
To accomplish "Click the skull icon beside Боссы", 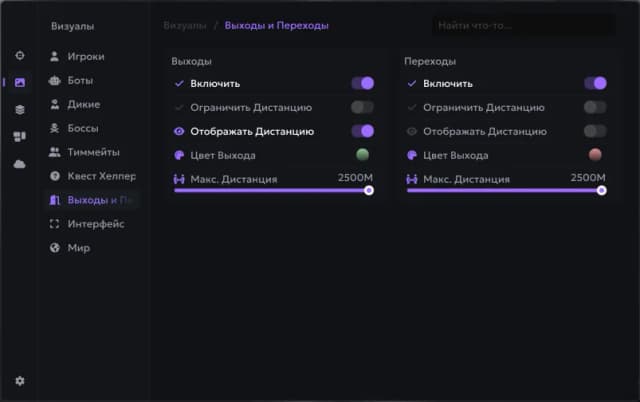I will pyautogui.click(x=54, y=128).
